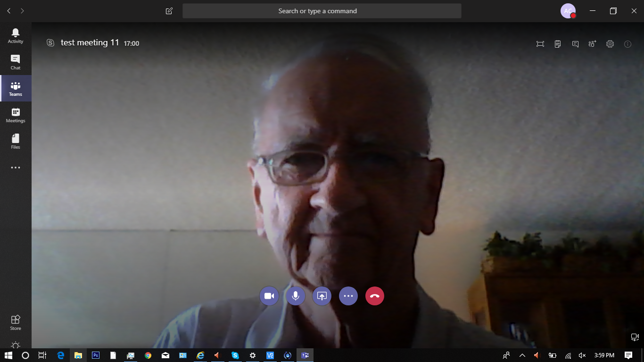The image size is (644, 362).
Task: Open the AC profile avatar menu
Action: (568, 11)
